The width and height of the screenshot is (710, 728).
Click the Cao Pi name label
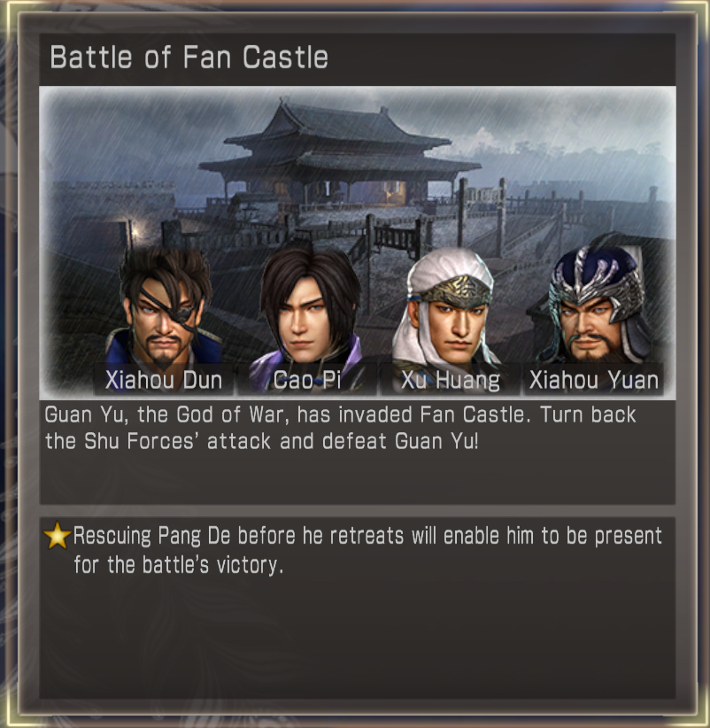(x=307, y=380)
